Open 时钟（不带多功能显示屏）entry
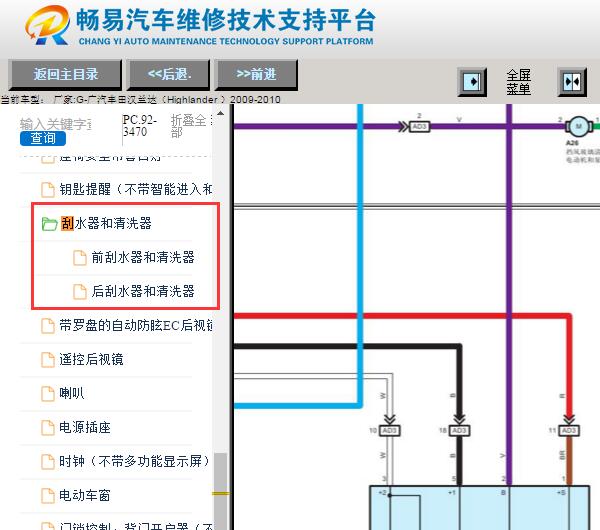This screenshot has height=530, width=600. [134, 461]
